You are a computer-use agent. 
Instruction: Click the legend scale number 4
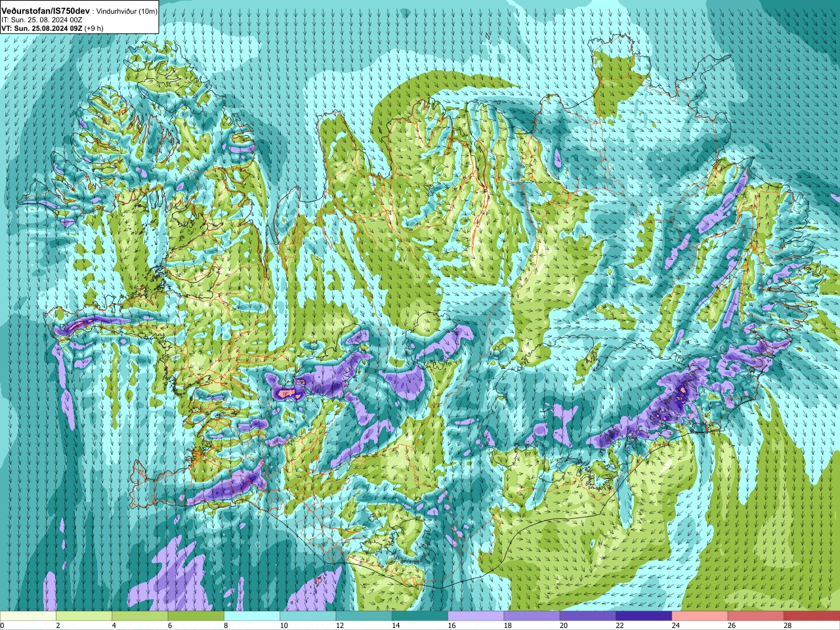pos(114,625)
